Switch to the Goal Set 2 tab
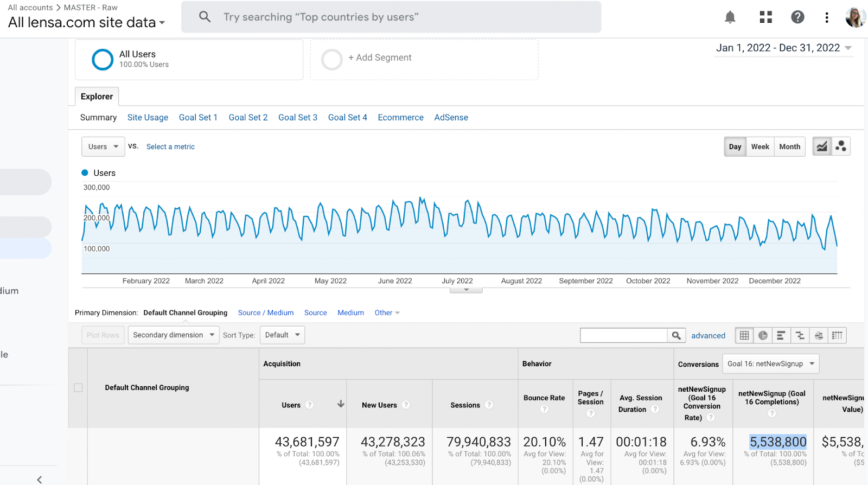This screenshot has height=485, width=868. 248,117
